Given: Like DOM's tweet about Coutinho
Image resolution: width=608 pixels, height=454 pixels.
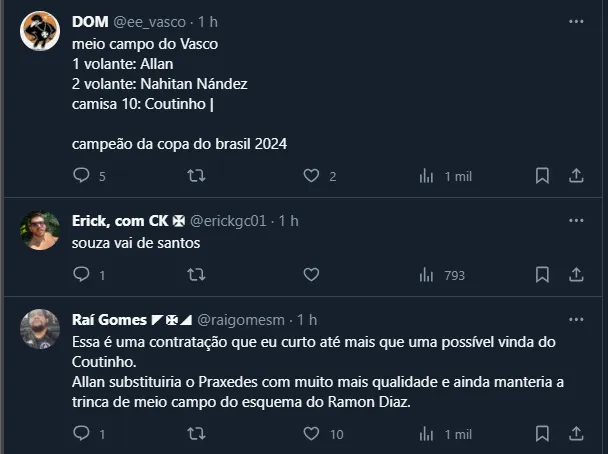Looking at the screenshot, I should [x=311, y=176].
